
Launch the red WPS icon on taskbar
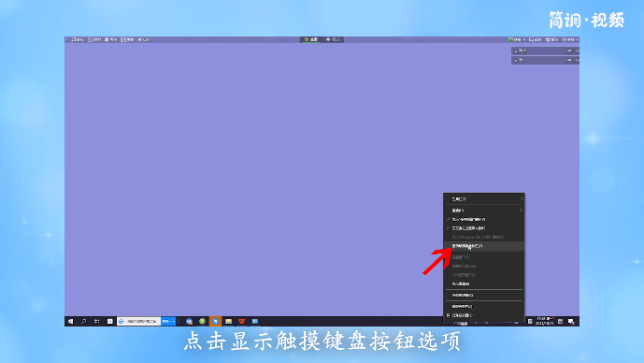tap(241, 322)
